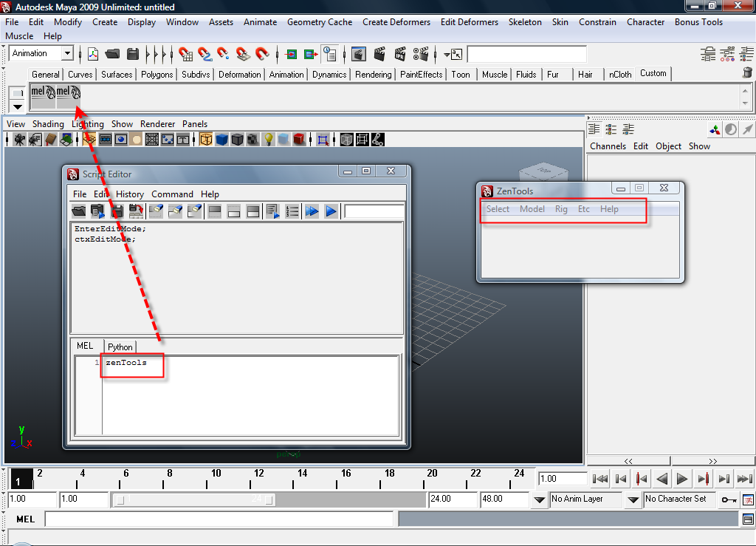Toggle Make Live magnet icon
The width and height of the screenshot is (756, 546).
pyautogui.click(x=262, y=54)
